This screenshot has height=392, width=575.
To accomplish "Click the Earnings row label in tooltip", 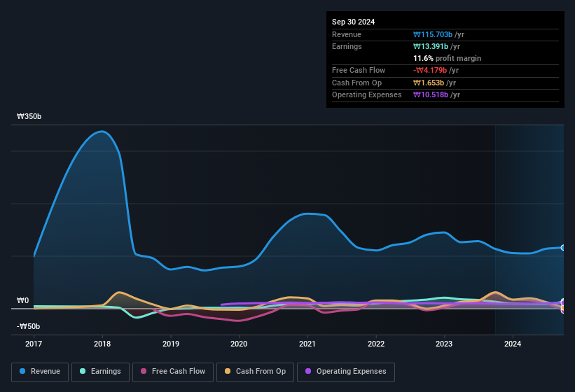I will tap(347, 46).
